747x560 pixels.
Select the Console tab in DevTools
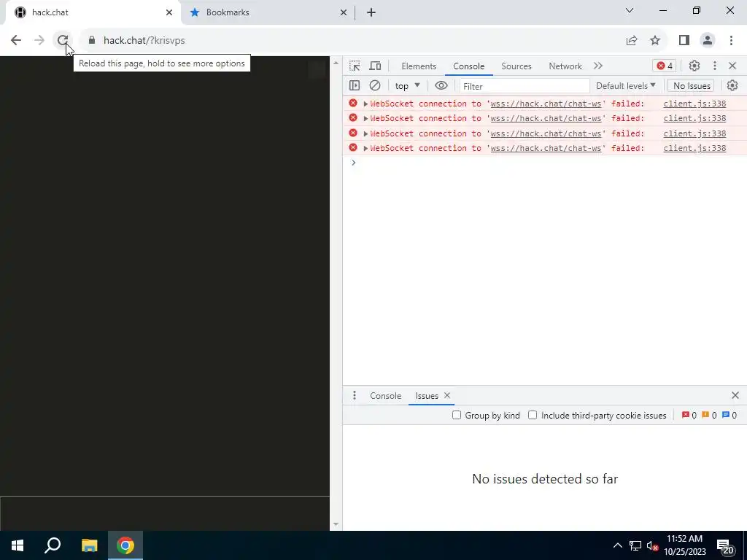469,66
